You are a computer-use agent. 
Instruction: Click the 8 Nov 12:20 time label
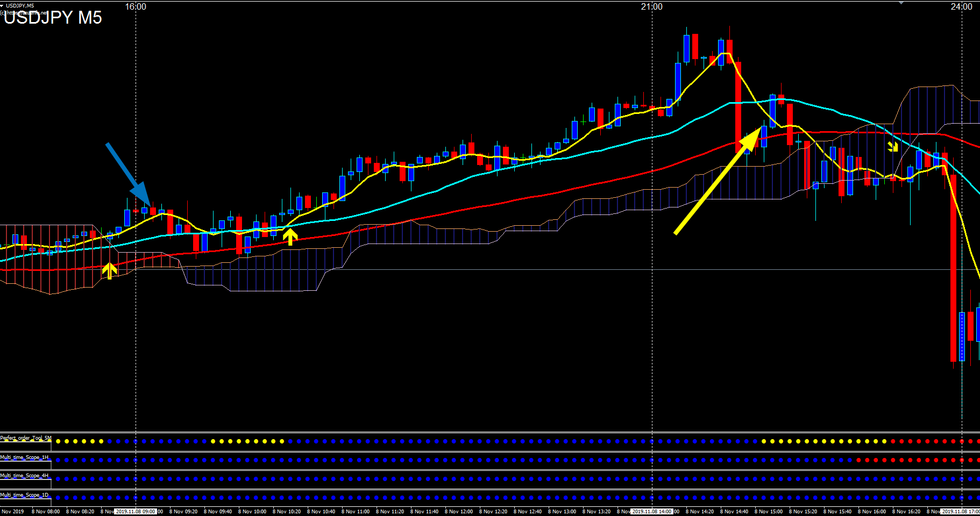493,512
